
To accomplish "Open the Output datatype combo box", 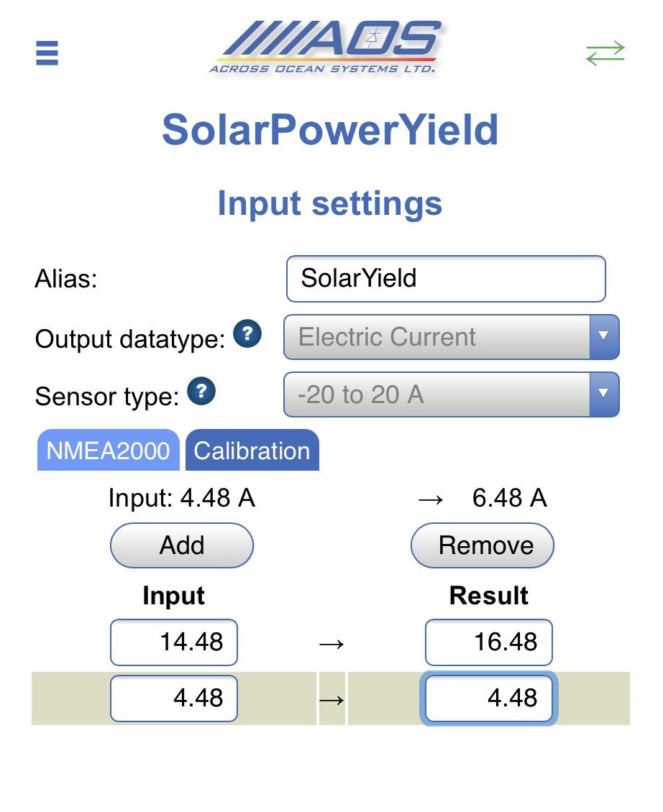I will point(451,336).
